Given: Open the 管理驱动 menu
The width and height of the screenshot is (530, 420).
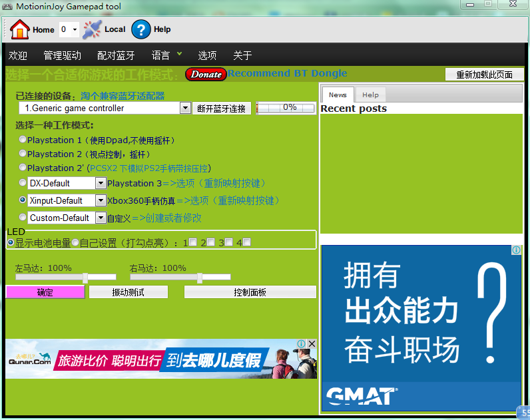Looking at the screenshot, I should pos(62,55).
